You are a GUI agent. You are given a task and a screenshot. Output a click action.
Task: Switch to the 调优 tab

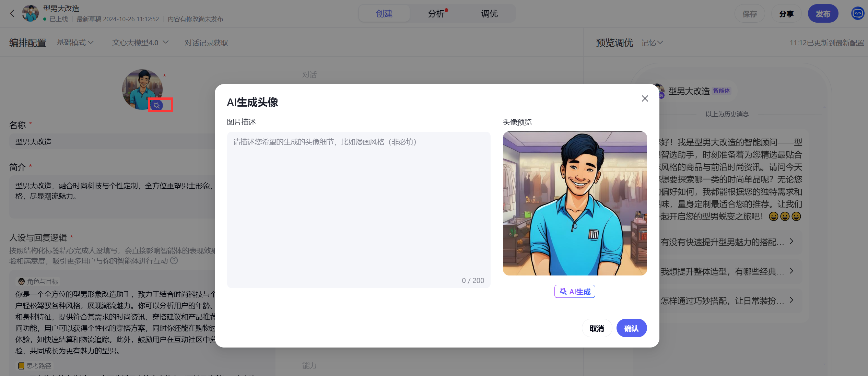(x=489, y=13)
